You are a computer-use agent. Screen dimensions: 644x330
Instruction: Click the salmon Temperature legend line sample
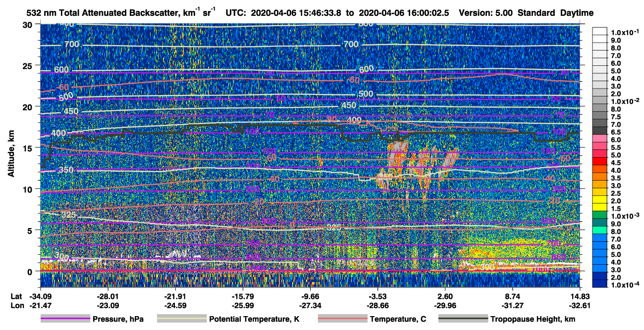(342, 319)
